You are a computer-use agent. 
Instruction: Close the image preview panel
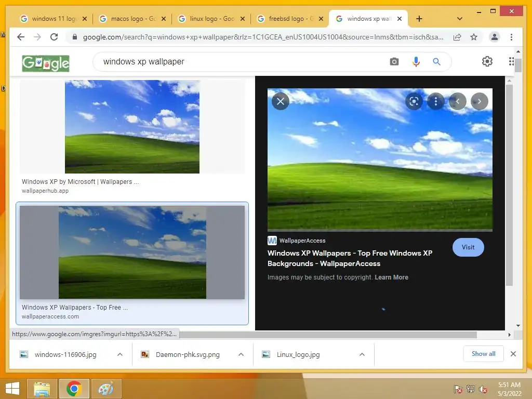pyautogui.click(x=281, y=101)
